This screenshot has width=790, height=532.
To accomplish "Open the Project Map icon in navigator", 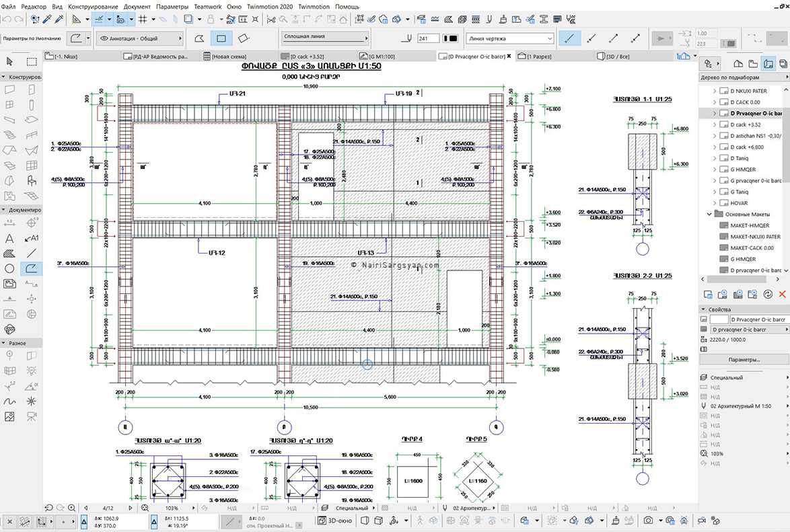I will pyautogui.click(x=738, y=63).
